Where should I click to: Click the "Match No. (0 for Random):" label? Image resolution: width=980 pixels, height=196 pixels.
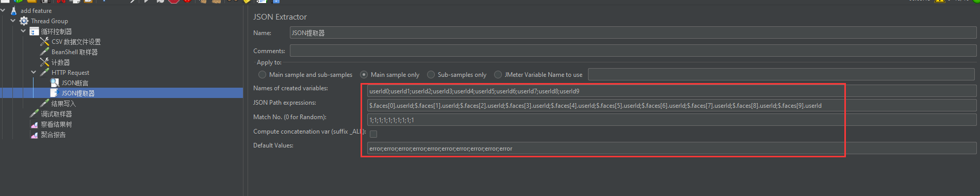pos(290,117)
